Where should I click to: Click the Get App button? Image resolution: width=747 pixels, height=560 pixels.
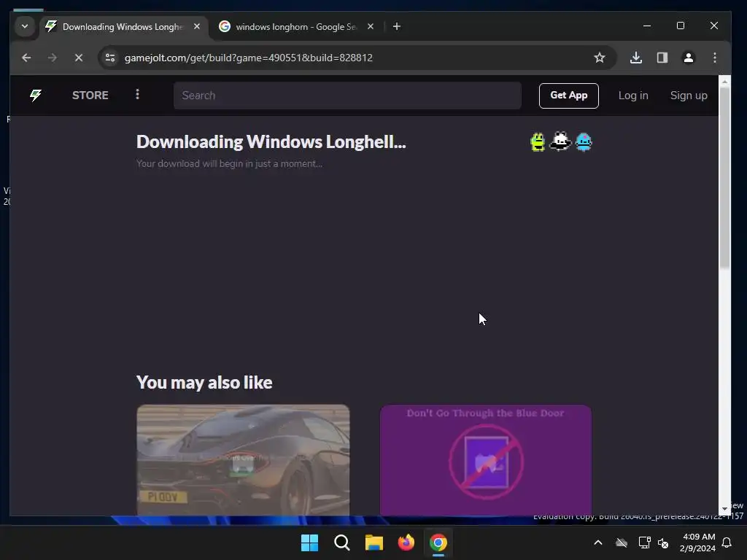(568, 96)
